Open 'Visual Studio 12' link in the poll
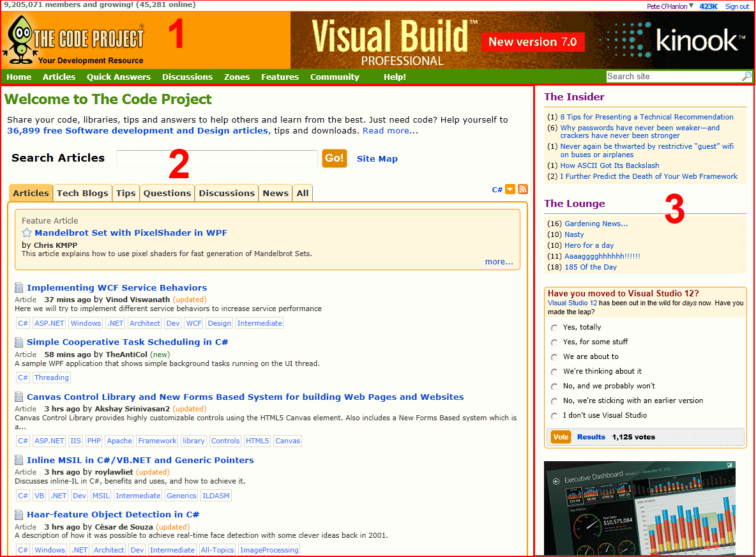The height and width of the screenshot is (557, 756). [x=572, y=303]
